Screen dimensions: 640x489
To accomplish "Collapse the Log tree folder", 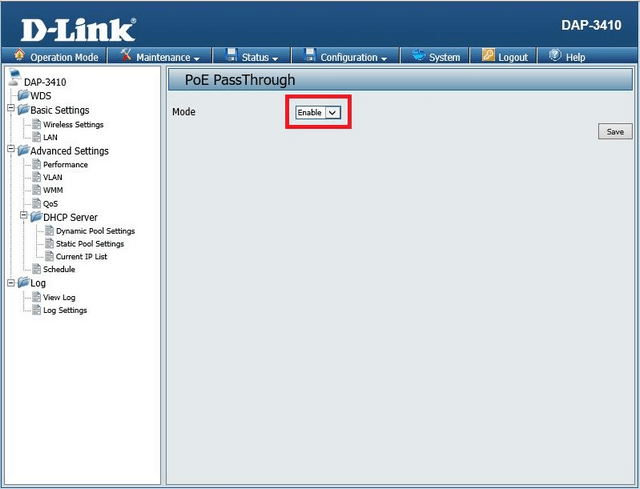I will 10,283.
